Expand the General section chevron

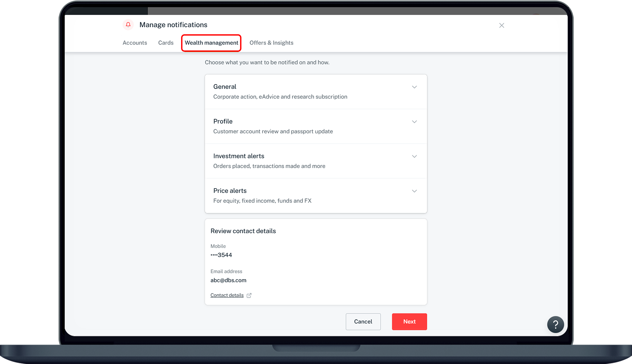click(414, 87)
